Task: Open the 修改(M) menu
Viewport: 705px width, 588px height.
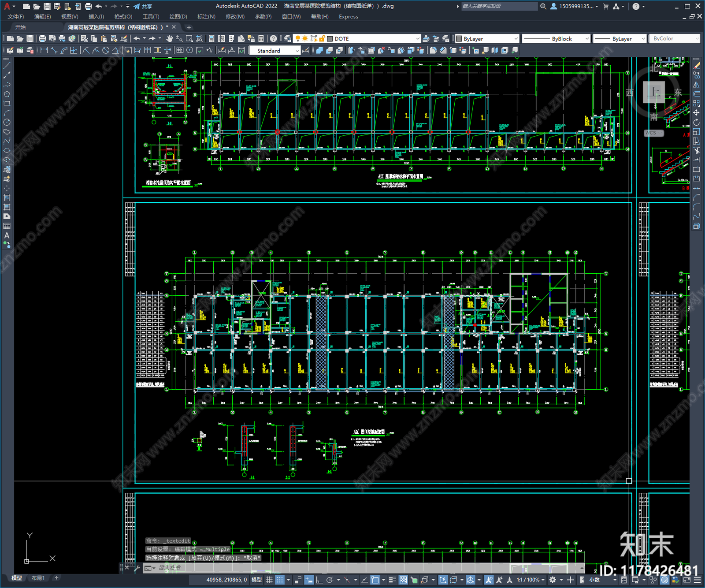Action: click(x=235, y=17)
